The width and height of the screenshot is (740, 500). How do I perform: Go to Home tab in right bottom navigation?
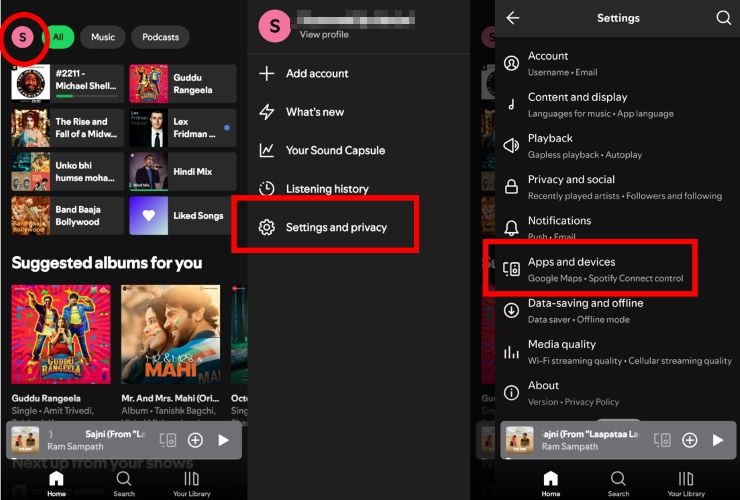tap(551, 483)
